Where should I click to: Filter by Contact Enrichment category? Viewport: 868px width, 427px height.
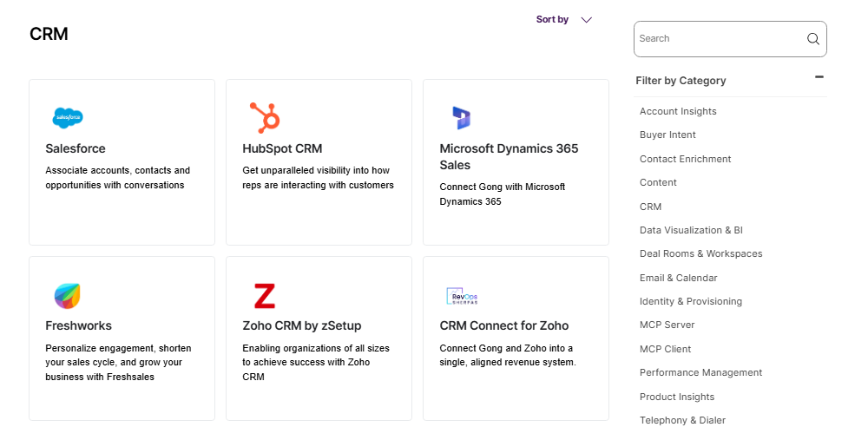686,159
